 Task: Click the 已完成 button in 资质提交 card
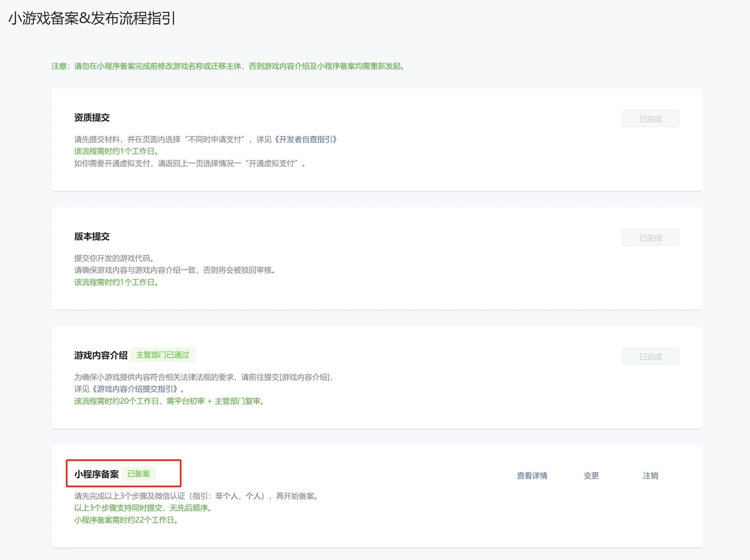[650, 119]
